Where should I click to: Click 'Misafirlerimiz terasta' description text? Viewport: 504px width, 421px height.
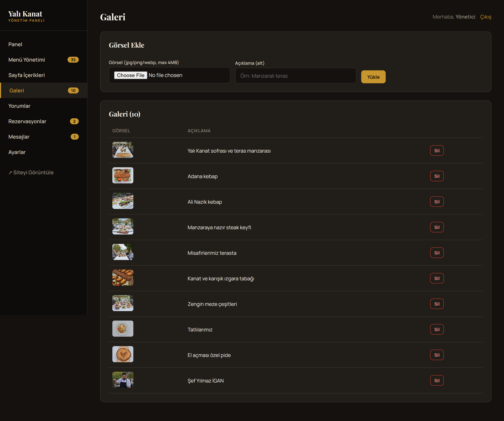click(x=212, y=253)
